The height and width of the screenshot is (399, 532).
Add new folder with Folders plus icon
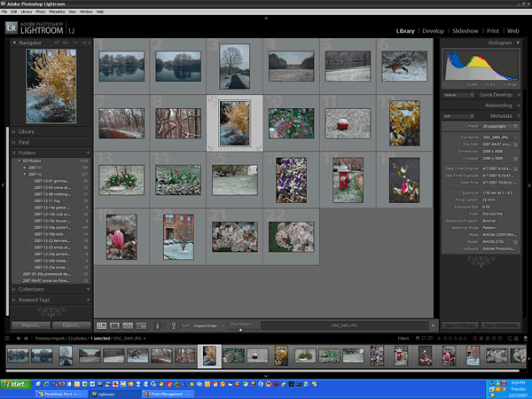coord(88,153)
